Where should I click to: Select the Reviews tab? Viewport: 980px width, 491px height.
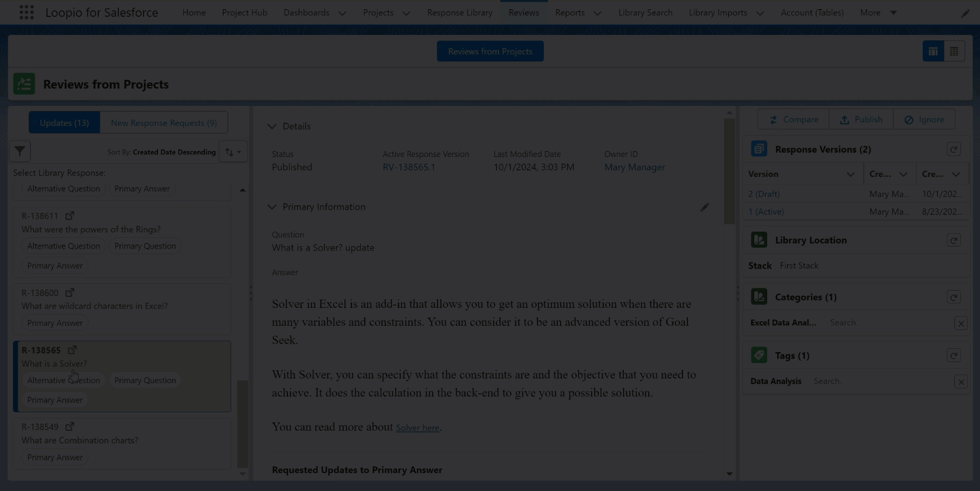coord(524,13)
